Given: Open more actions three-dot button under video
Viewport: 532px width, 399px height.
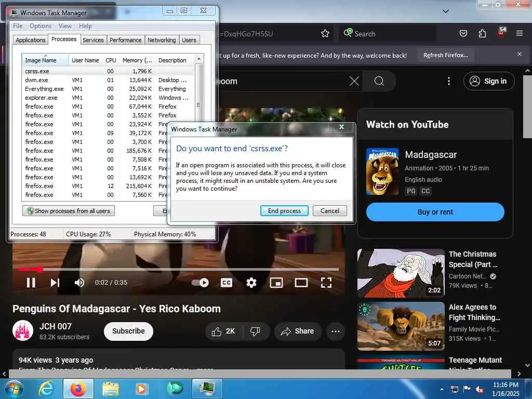Looking at the screenshot, I should point(336,331).
